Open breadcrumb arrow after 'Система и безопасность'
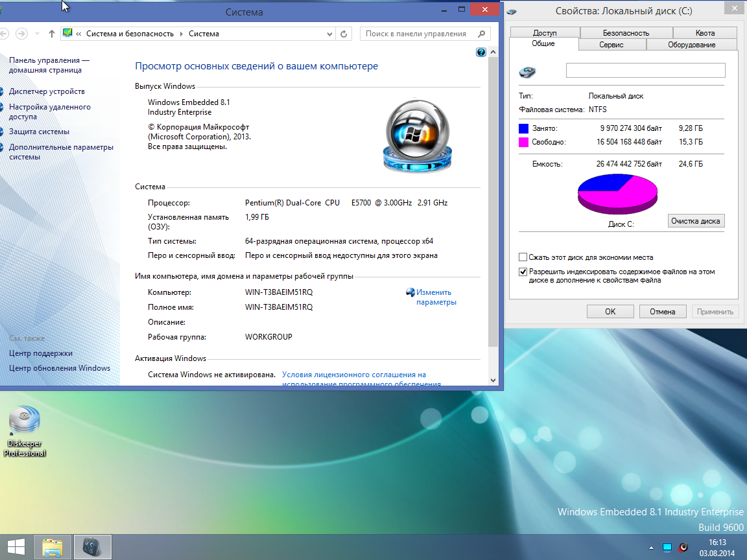The height and width of the screenshot is (560, 747). click(x=181, y=34)
